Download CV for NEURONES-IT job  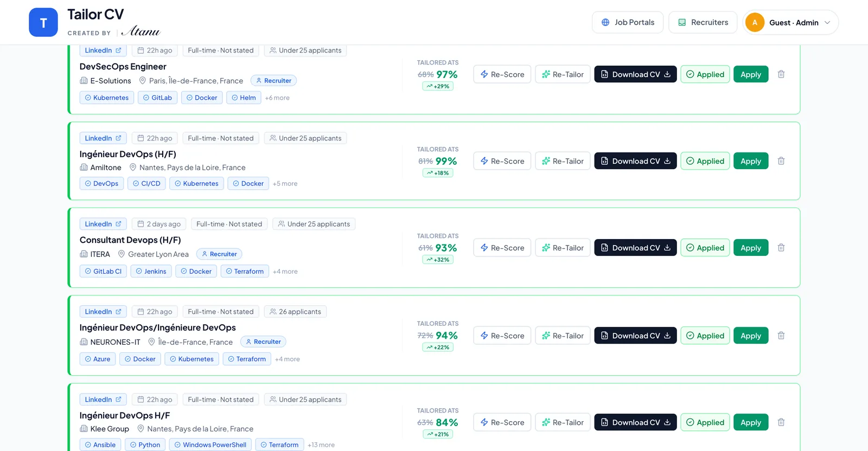635,336
